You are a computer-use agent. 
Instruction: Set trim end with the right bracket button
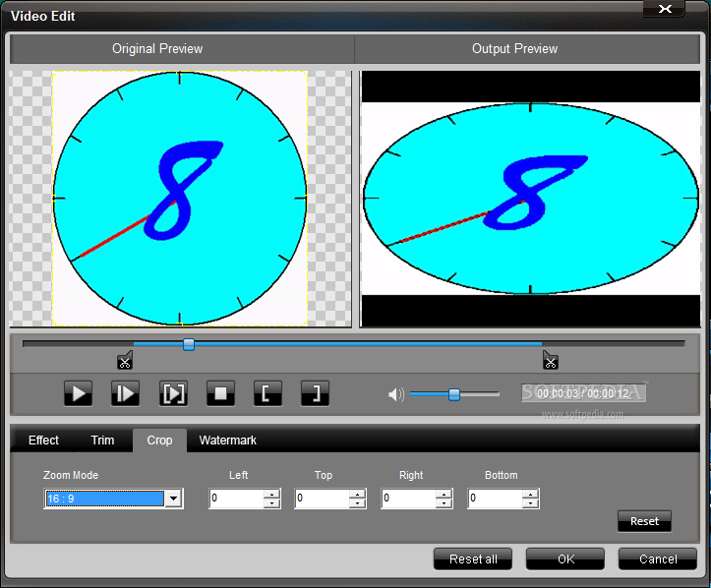pos(315,393)
